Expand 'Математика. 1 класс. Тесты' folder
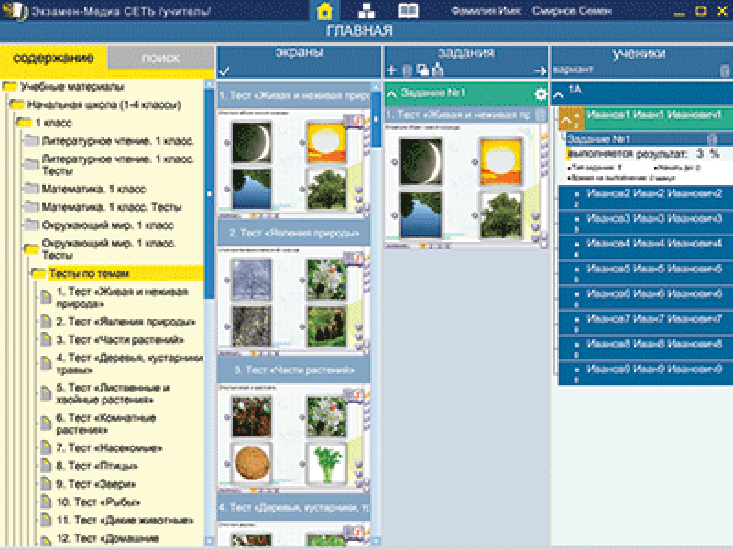 (31, 207)
